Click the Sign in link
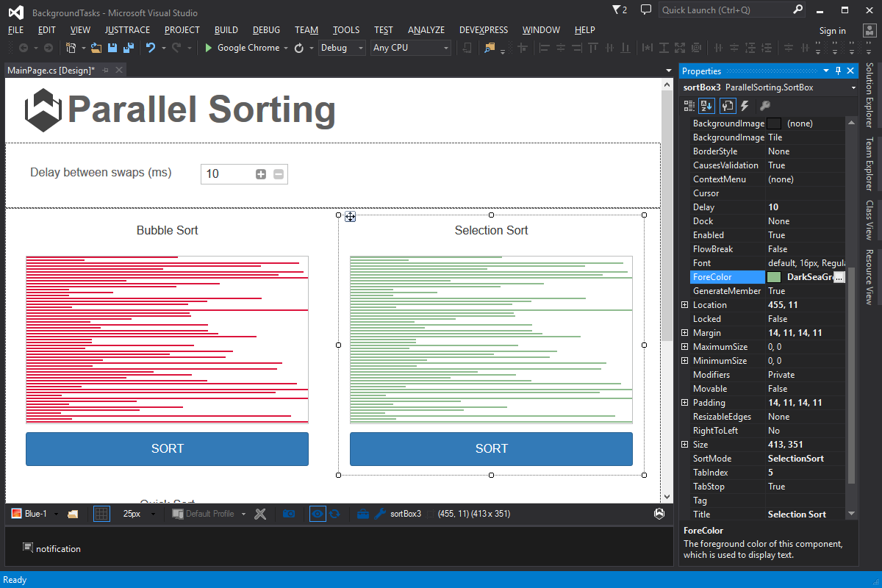This screenshot has width=882, height=588. tap(833, 30)
